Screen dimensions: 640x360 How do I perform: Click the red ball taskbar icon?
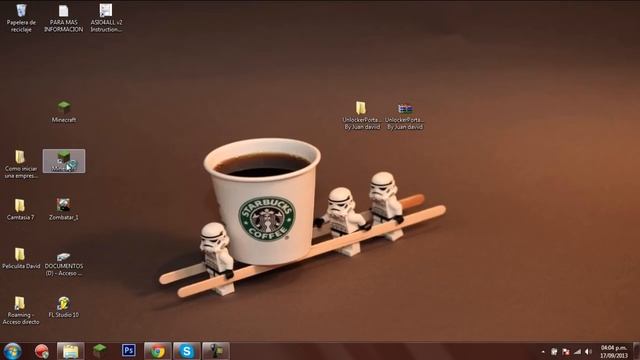pyautogui.click(x=42, y=351)
